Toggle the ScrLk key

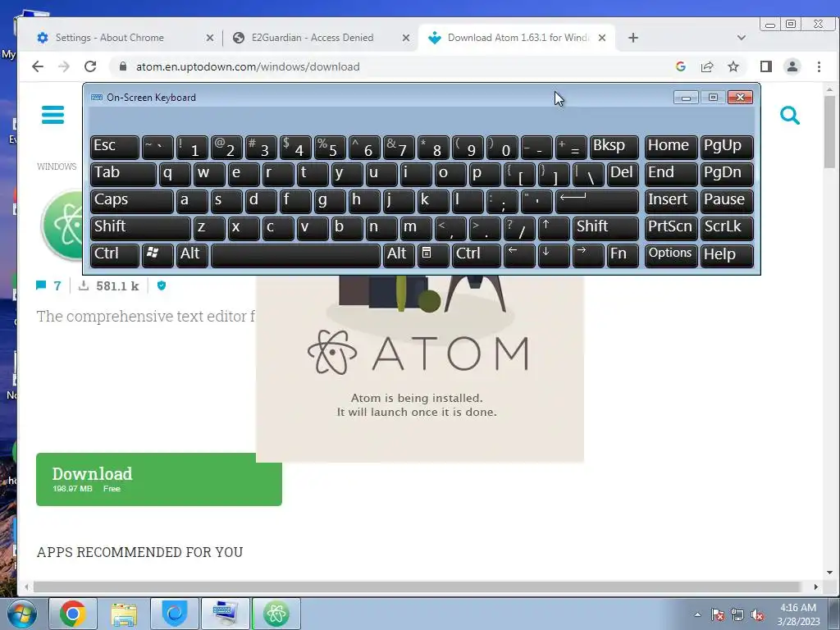pos(727,228)
